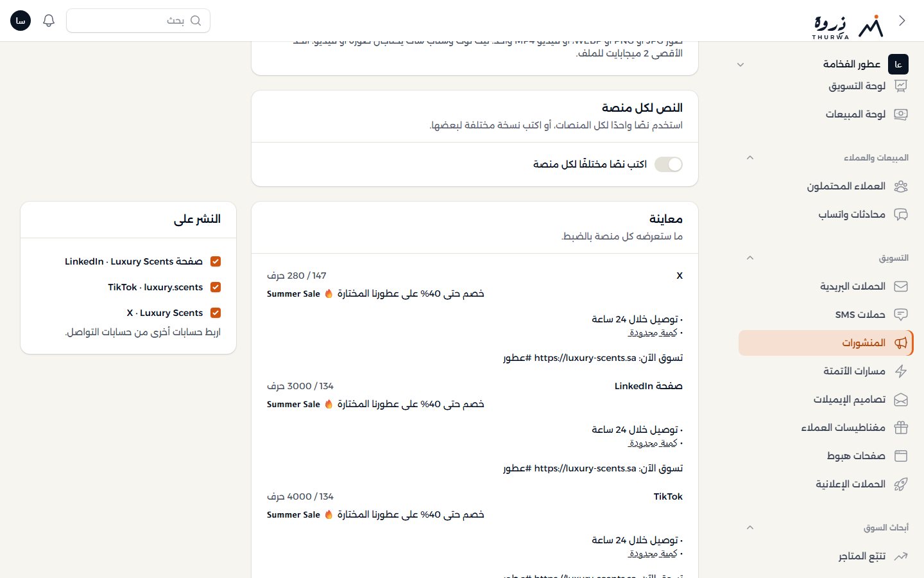Image resolution: width=924 pixels, height=578 pixels.
Task: Select المنشورات in the sidebar
Action: point(826,343)
